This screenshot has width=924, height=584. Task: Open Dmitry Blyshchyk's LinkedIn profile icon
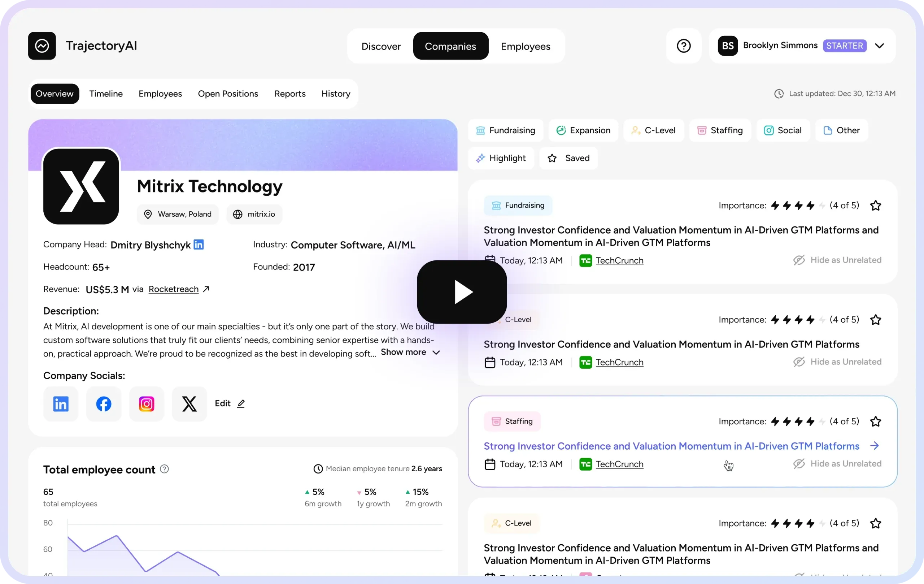click(x=199, y=245)
